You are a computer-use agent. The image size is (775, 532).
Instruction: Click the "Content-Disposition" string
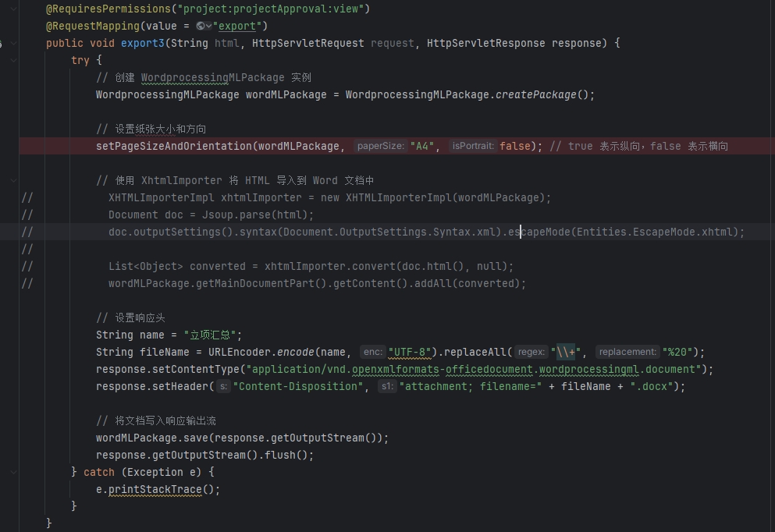click(x=298, y=386)
